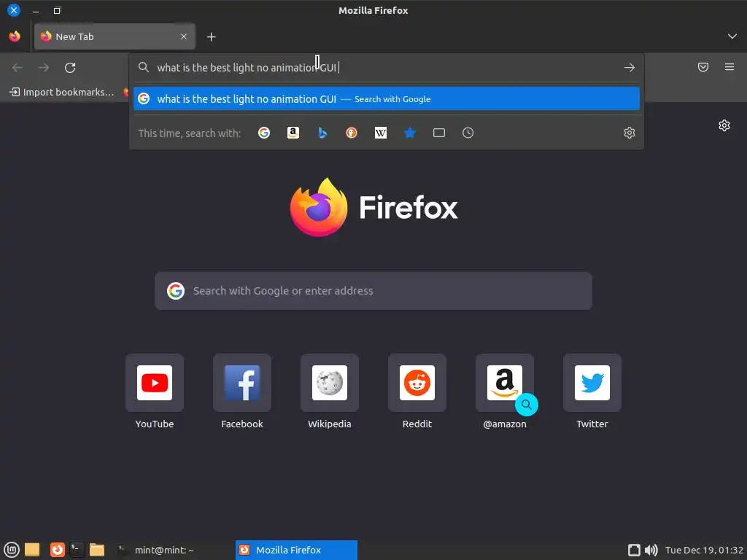Open the Firefox application hamburger menu

pyautogui.click(x=729, y=67)
